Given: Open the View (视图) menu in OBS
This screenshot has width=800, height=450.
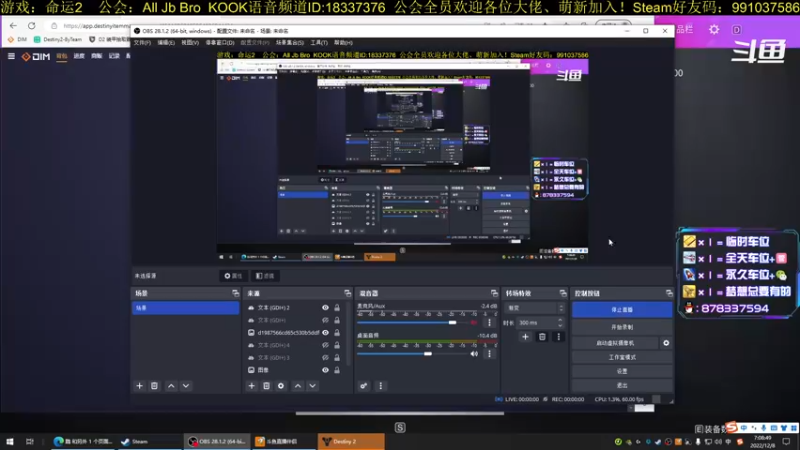Looking at the screenshot, I should pyautogui.click(x=190, y=42).
